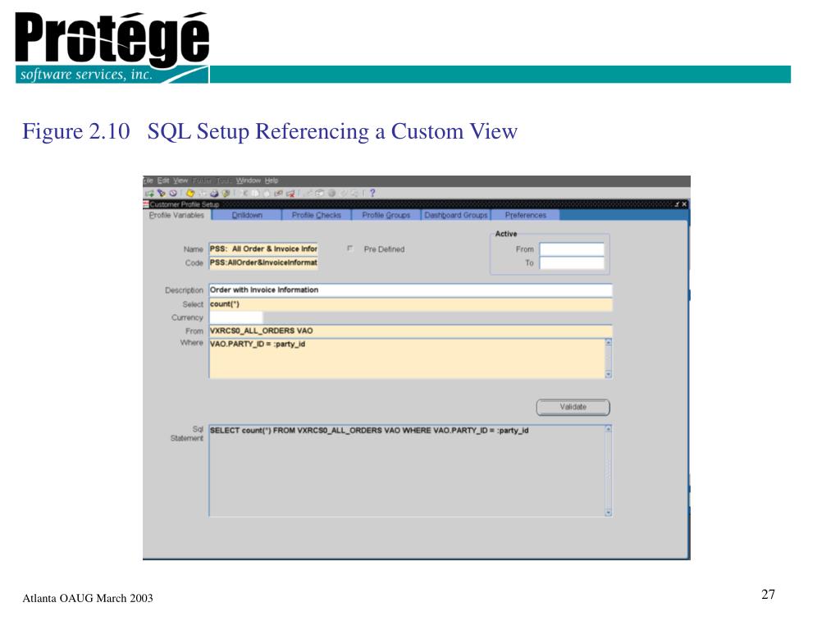The height and width of the screenshot is (630, 840).
Task: Click the Translations globe toolbar icon
Action: (331, 194)
